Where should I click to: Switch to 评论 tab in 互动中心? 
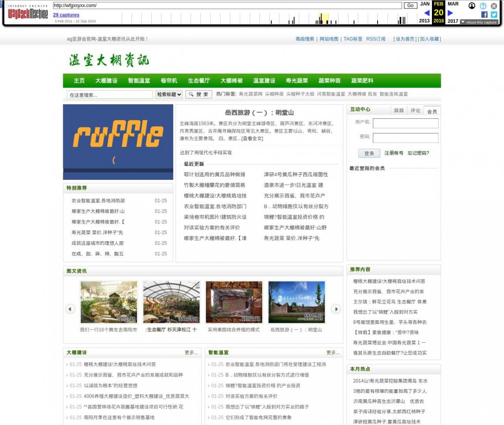415,110
